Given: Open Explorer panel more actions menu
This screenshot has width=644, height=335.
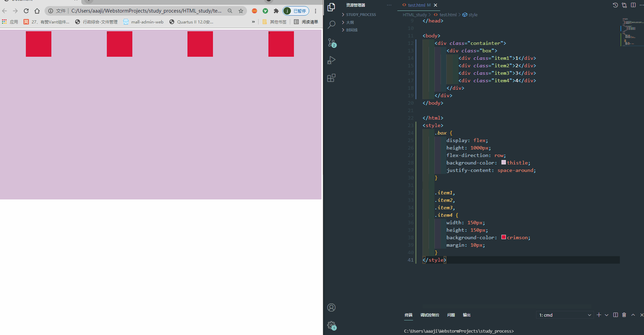Looking at the screenshot, I should [389, 5].
